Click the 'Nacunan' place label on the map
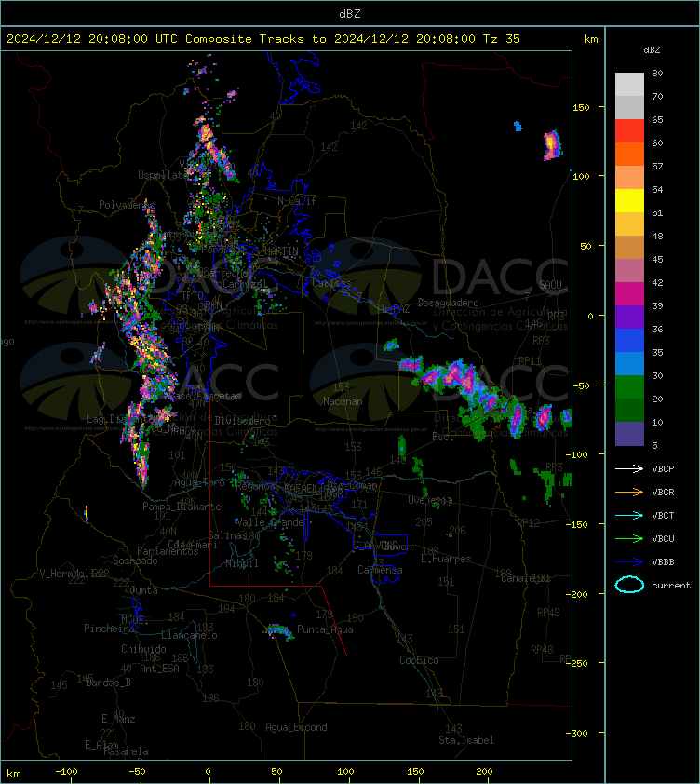 tap(343, 401)
